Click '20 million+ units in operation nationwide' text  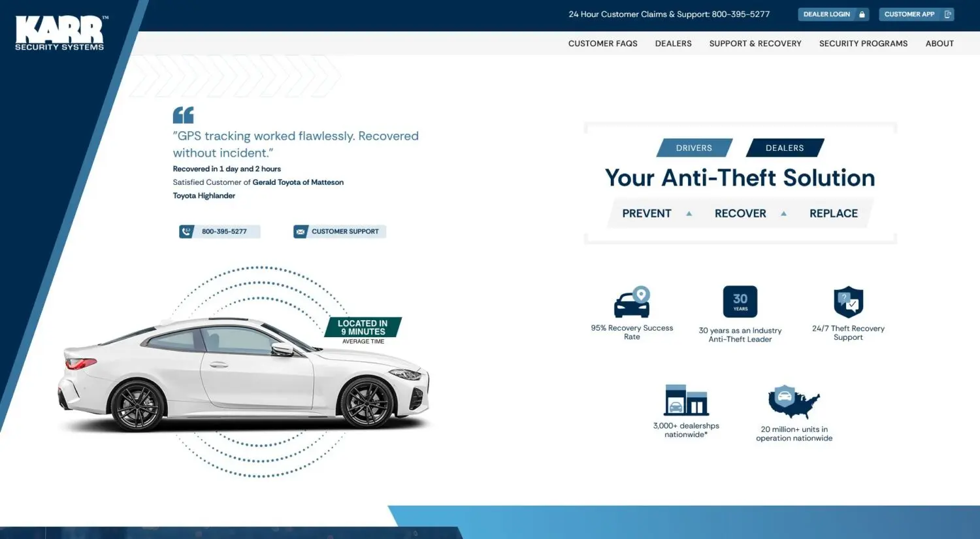794,434
